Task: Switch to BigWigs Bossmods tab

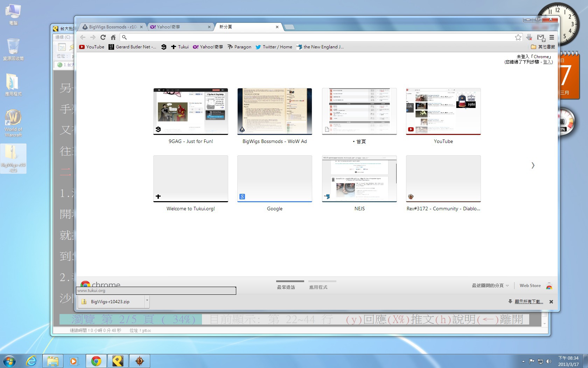Action: 112,27
